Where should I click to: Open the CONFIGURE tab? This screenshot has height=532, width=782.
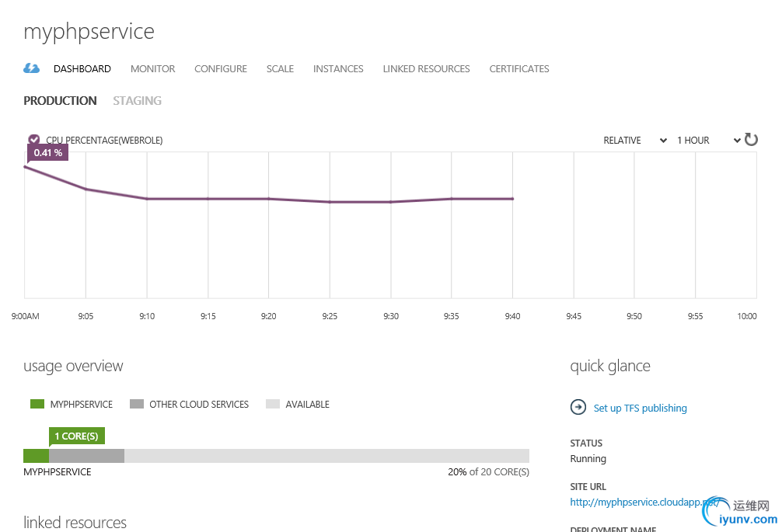coord(221,69)
